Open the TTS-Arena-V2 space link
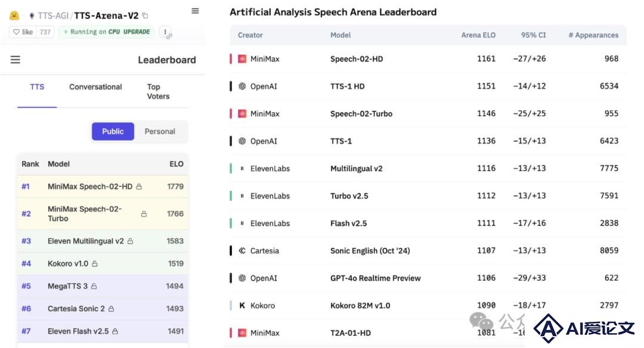The image size is (644, 348). coord(106,16)
